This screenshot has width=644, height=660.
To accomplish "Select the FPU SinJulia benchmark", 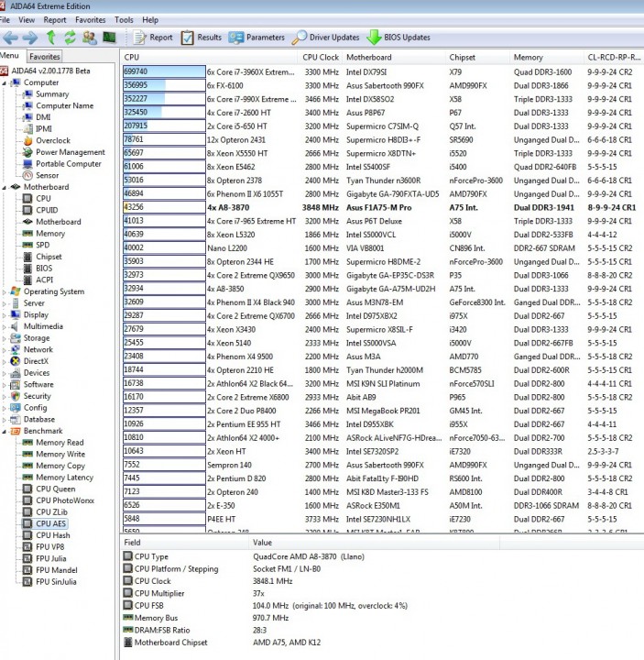I will point(56,582).
